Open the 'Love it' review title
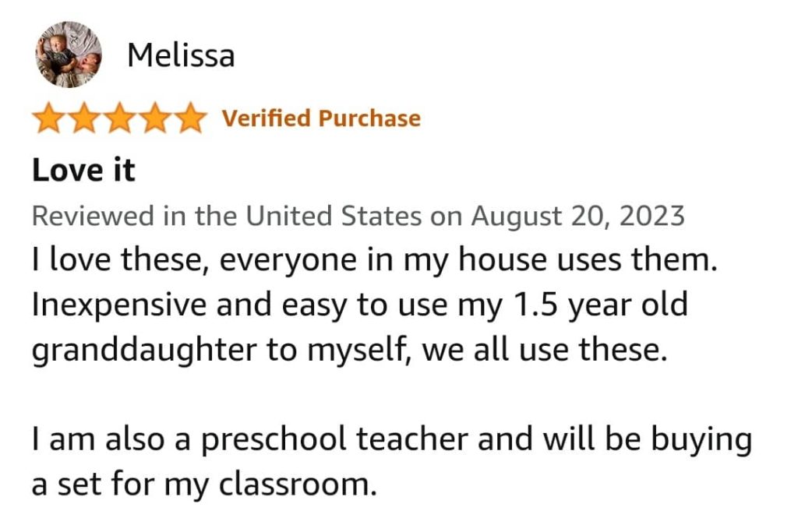The image size is (798, 532). [83, 170]
